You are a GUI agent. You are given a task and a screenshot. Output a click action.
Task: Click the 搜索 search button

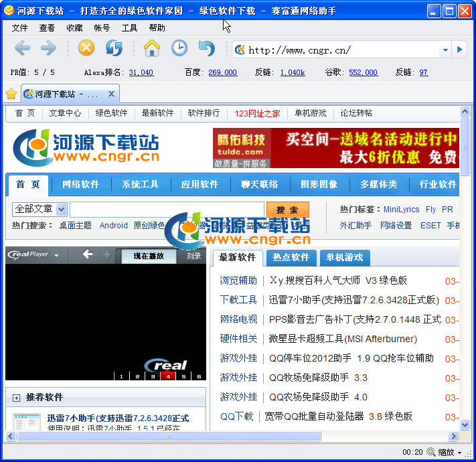[x=287, y=210]
